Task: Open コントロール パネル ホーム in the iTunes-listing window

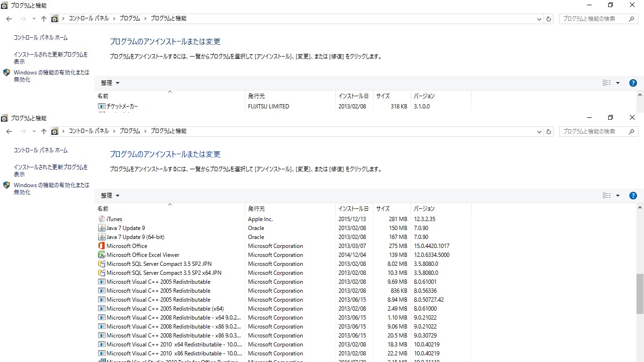Action: tap(41, 150)
